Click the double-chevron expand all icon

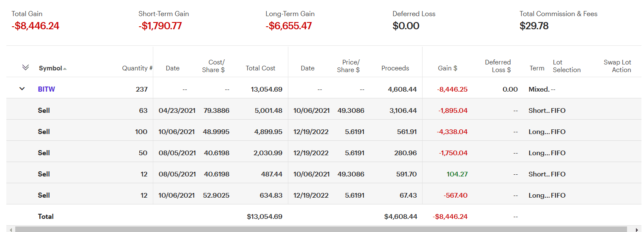[25, 67]
